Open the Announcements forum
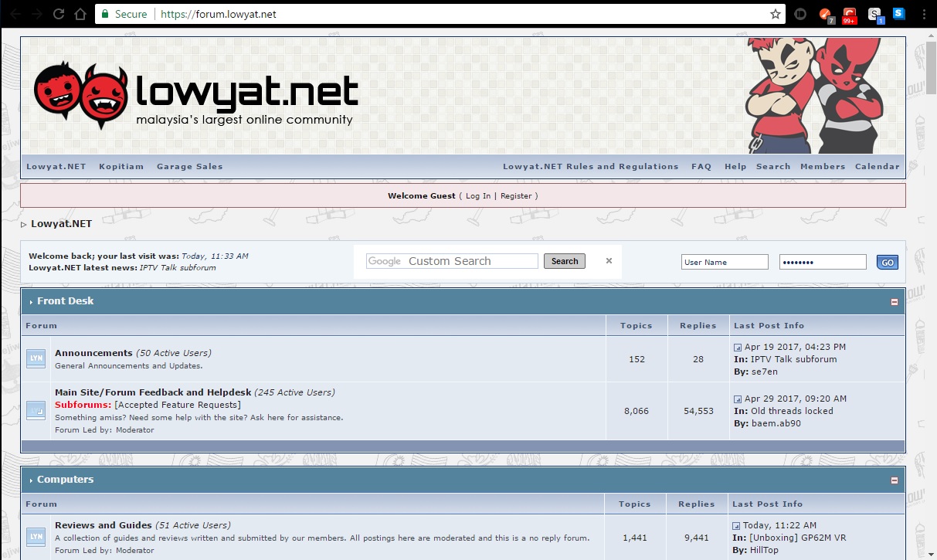 93,353
